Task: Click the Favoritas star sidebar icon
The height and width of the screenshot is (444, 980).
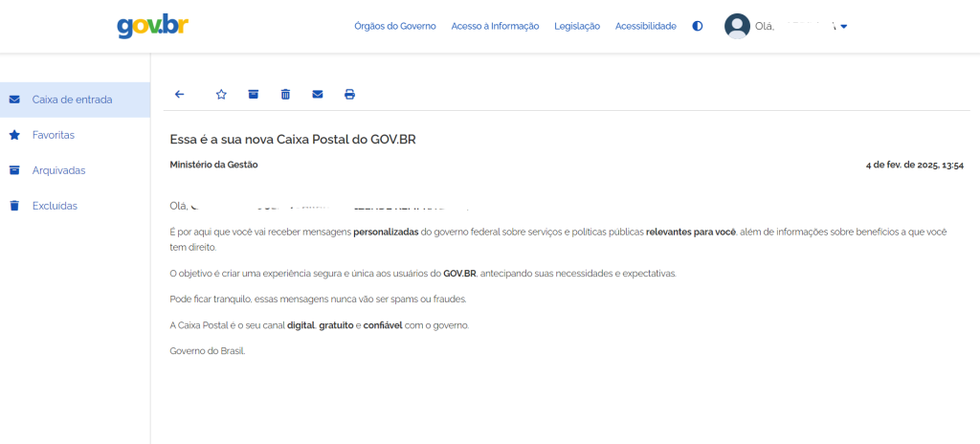Action: (x=15, y=135)
